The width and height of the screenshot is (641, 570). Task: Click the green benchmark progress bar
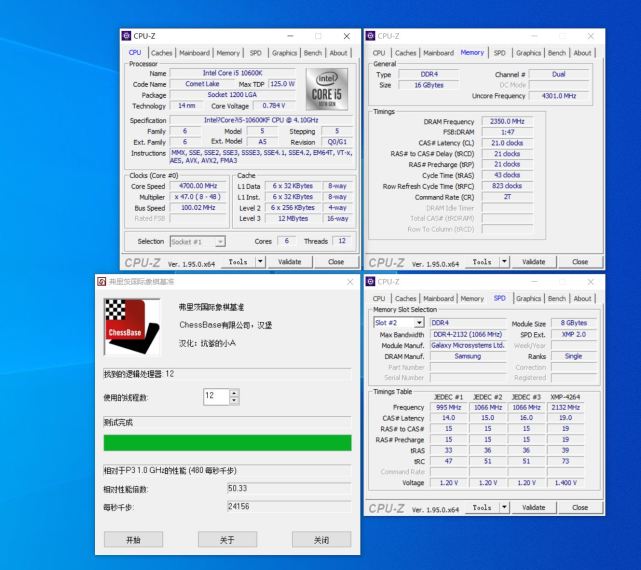[x=227, y=443]
